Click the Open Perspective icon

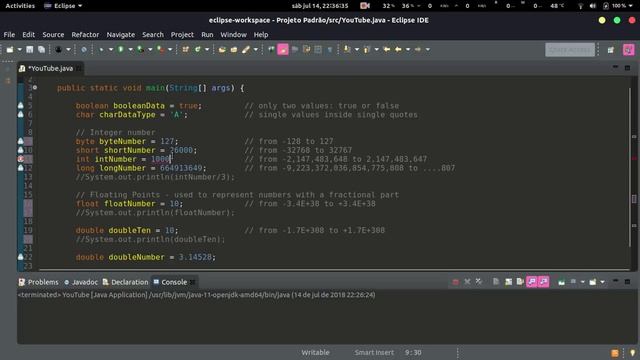(611, 50)
